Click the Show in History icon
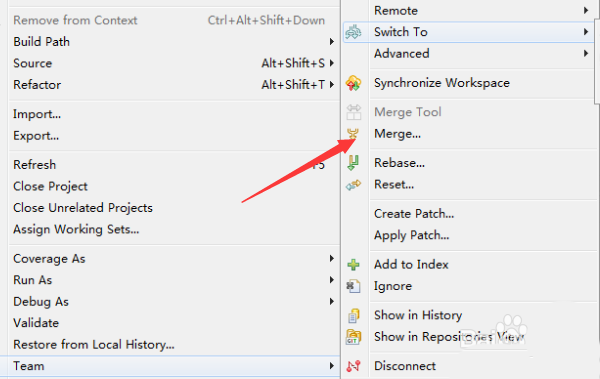 [x=353, y=315]
